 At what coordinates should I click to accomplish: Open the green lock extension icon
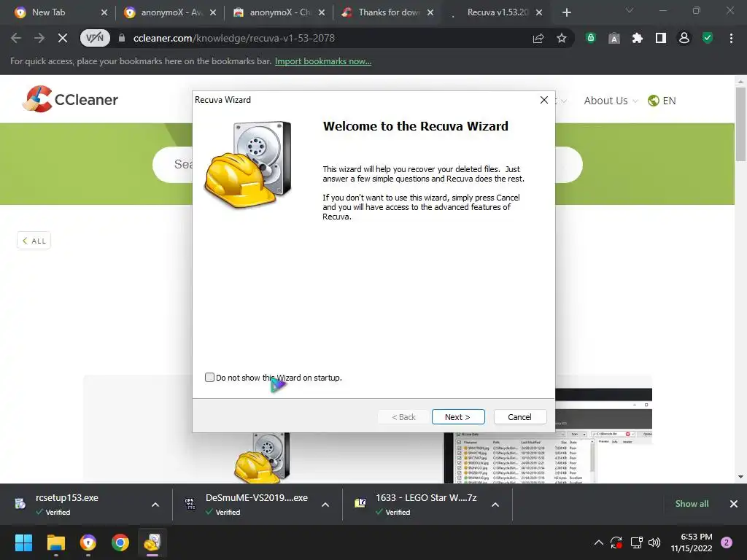coord(590,38)
